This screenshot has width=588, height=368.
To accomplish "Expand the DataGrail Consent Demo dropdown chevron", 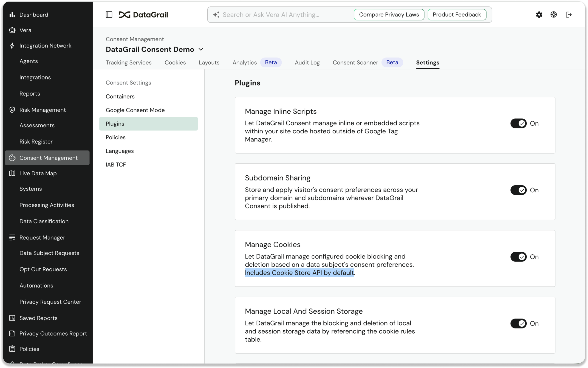I will [201, 49].
